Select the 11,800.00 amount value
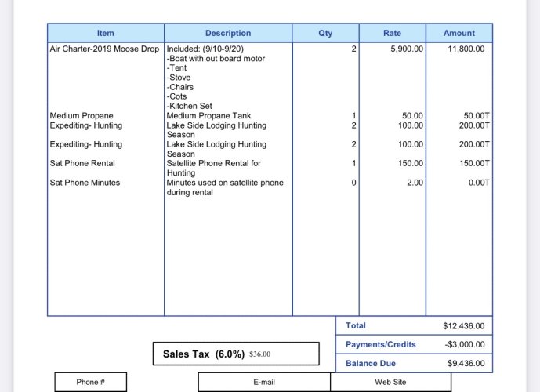Screen dimensions: 540x392 pos(466,49)
